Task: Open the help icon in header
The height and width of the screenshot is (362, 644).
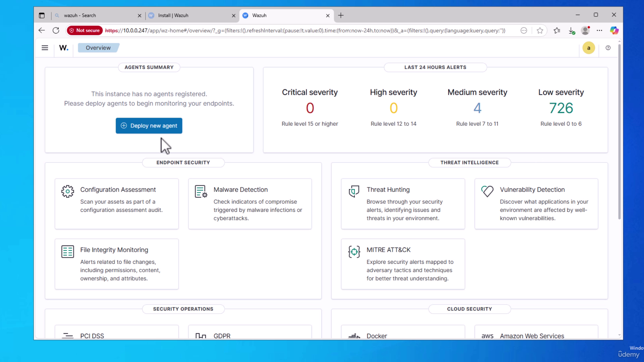Action: 608,48
